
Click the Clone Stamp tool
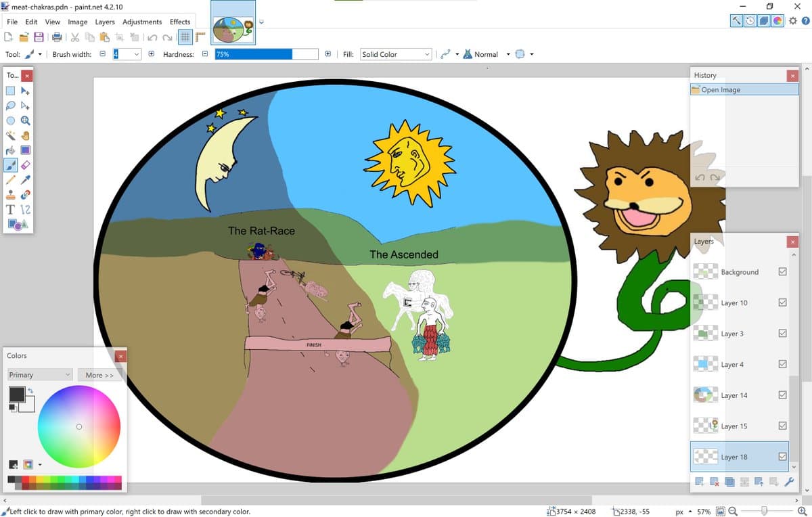point(11,195)
